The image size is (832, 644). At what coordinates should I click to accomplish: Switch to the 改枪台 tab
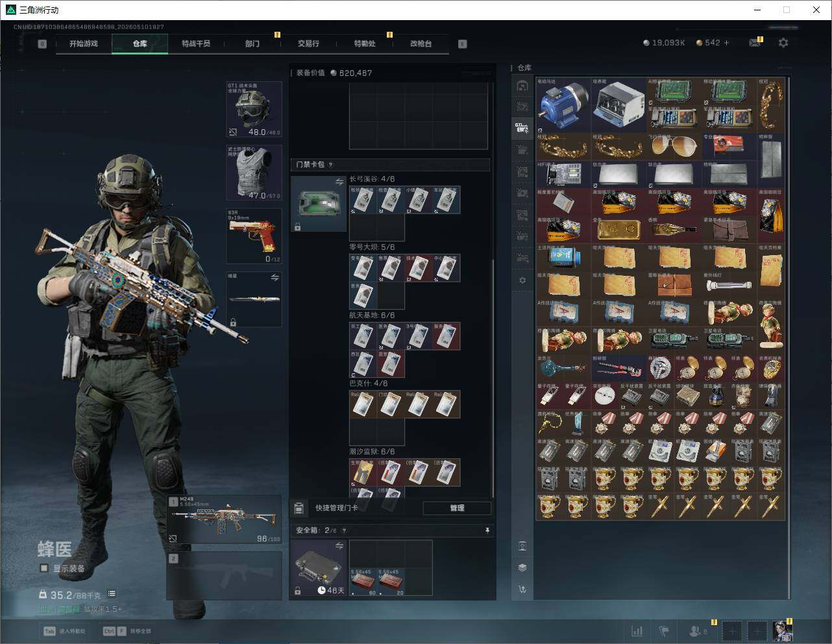(x=421, y=43)
